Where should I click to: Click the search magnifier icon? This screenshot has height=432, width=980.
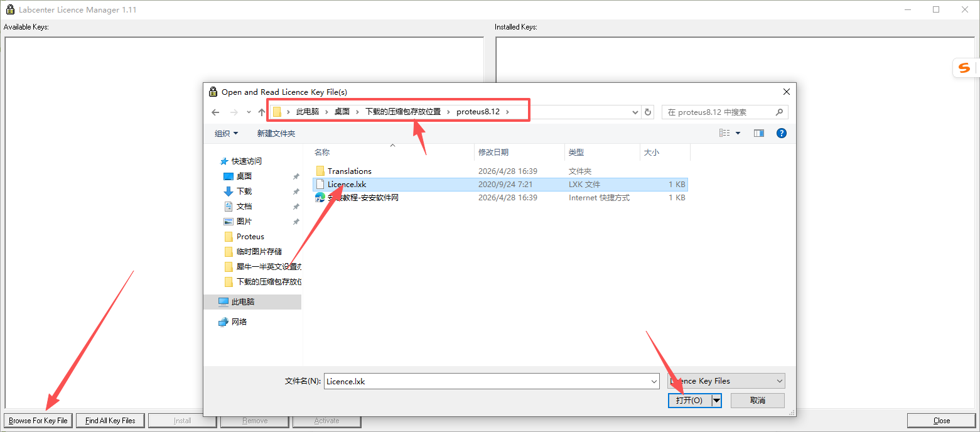click(779, 112)
